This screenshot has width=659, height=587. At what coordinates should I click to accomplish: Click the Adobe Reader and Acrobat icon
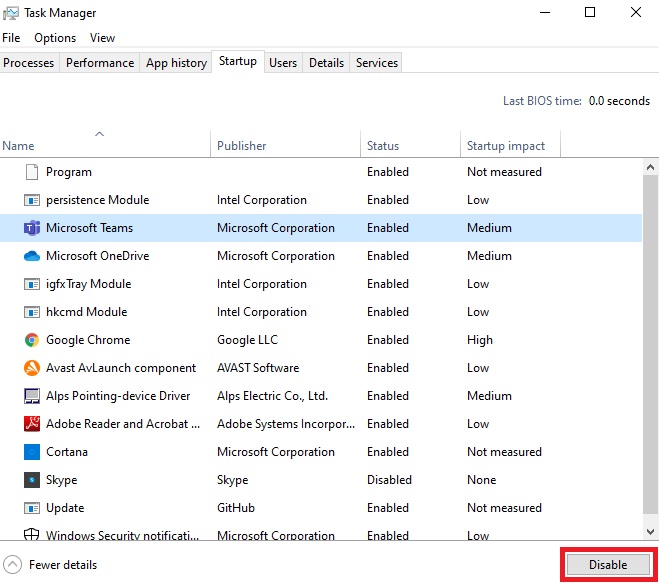point(32,424)
